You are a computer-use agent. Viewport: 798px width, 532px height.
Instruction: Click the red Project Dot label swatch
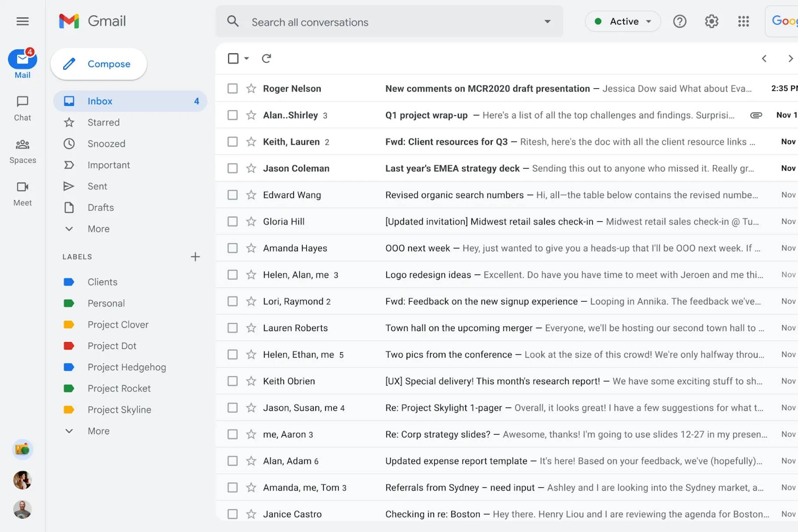69,346
